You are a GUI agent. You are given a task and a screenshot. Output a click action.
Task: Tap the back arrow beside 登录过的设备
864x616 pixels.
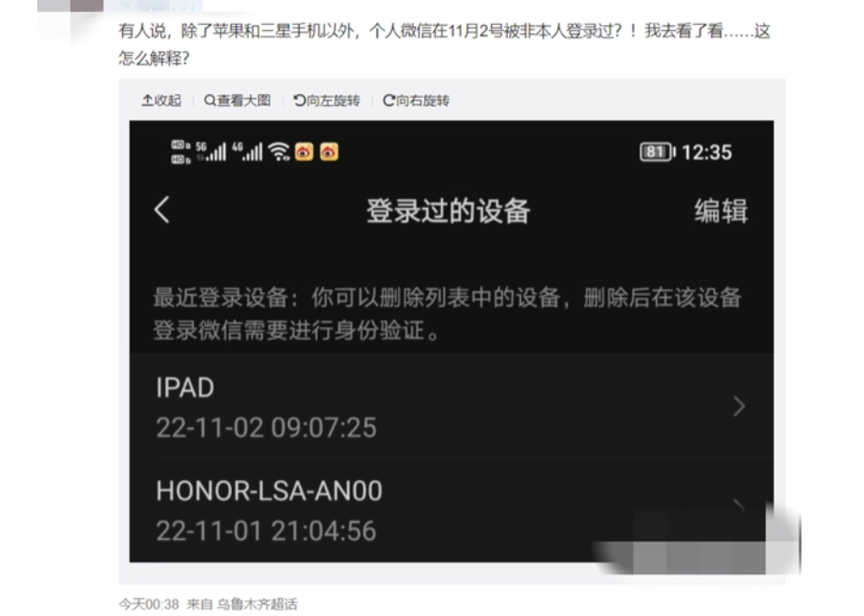point(161,210)
